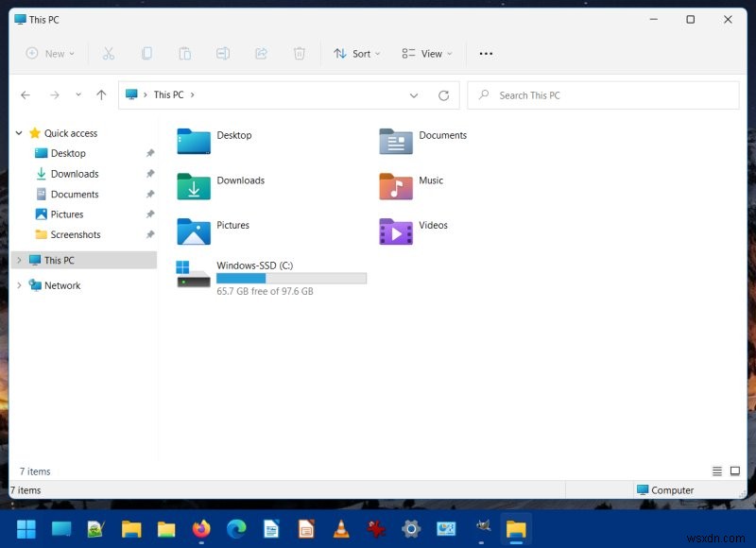Click the Up navigation arrow button
Screen dimensions: 756x548
point(101,94)
